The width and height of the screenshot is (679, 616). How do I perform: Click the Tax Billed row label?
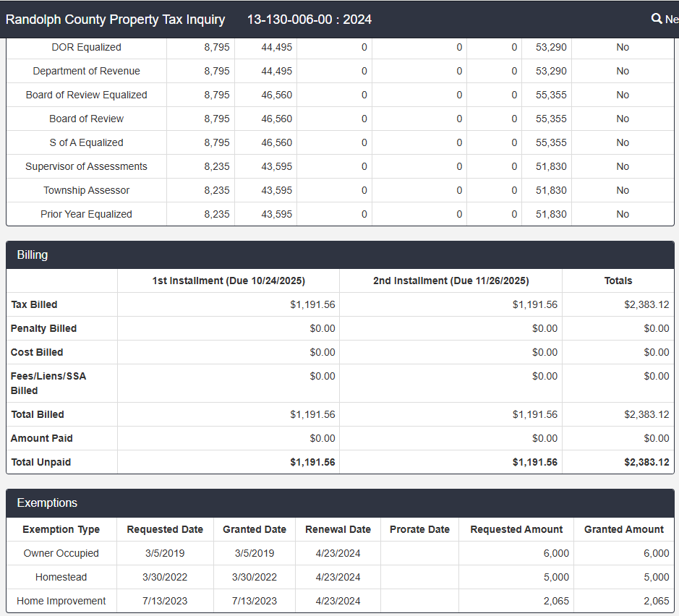click(x=34, y=304)
